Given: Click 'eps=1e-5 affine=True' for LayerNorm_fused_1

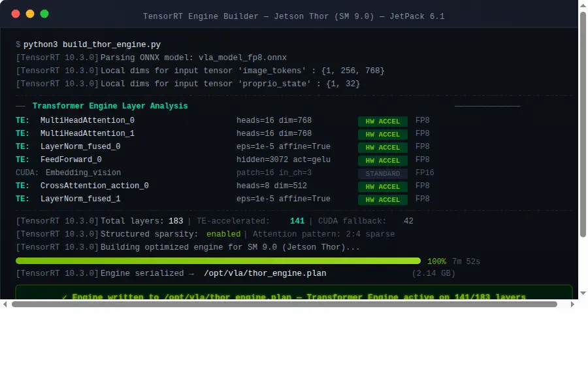Looking at the screenshot, I should click(284, 199).
